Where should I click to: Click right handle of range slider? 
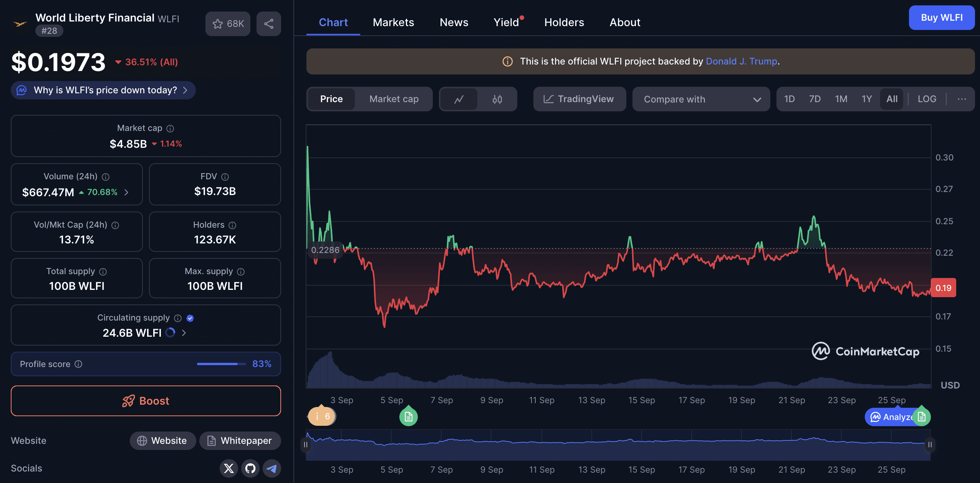930,445
